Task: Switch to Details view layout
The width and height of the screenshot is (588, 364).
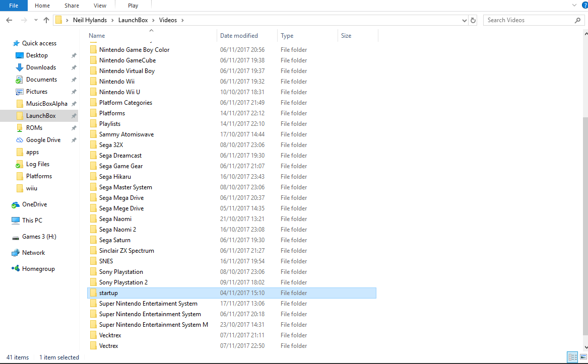Action: pos(572,357)
